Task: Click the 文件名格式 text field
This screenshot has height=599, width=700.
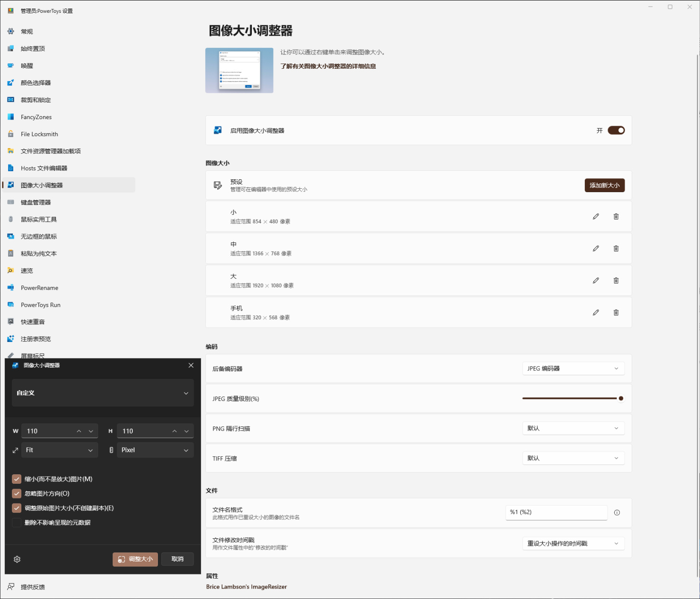Action: 556,512
